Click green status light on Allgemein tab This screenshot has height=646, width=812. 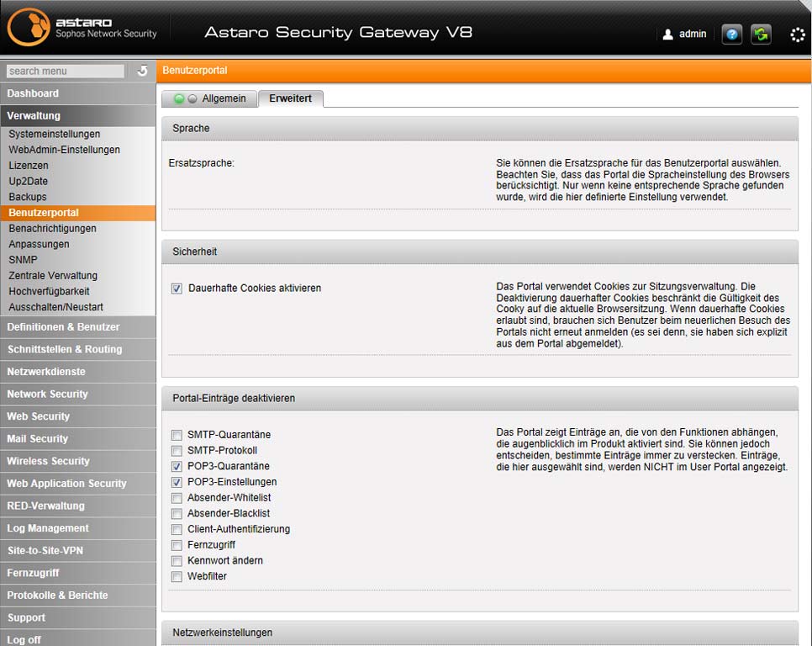click(179, 98)
